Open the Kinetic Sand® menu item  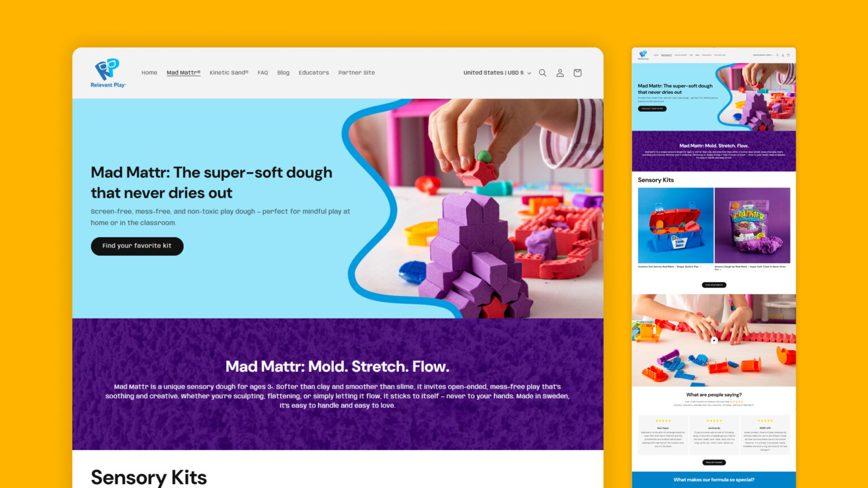229,73
